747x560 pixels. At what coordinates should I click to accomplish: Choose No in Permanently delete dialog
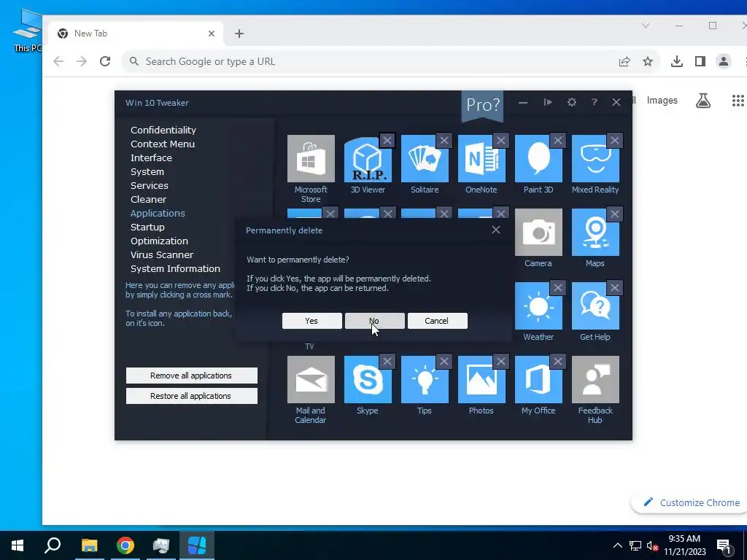[374, 321]
